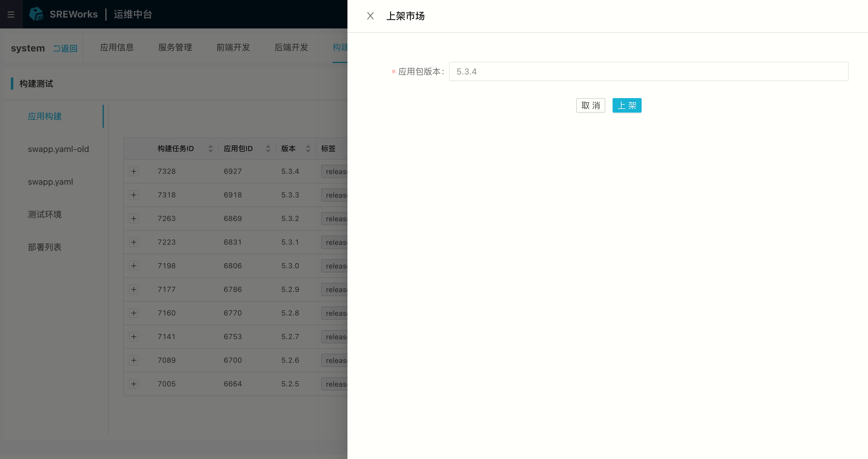Click the 取消 button
Image resolution: width=868 pixels, height=459 pixels.
click(590, 105)
